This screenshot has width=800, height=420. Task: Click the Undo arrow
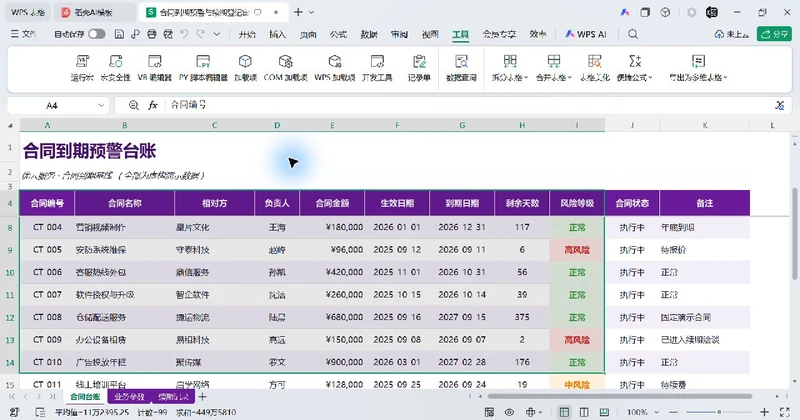point(184,34)
